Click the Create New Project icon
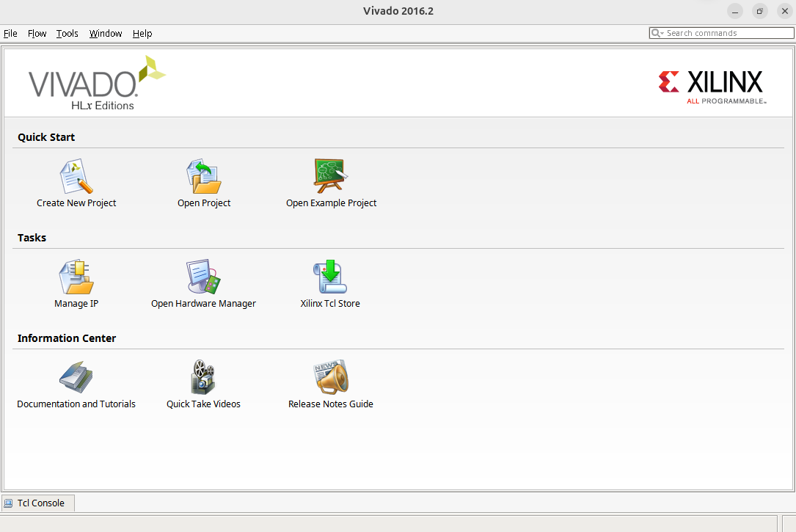This screenshot has width=796, height=532. click(76, 177)
